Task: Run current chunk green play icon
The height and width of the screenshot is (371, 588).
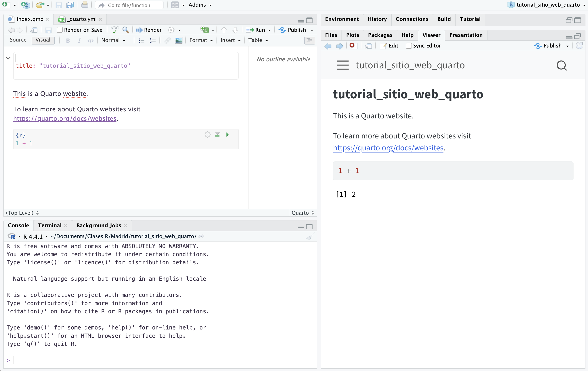Action: [x=227, y=135]
